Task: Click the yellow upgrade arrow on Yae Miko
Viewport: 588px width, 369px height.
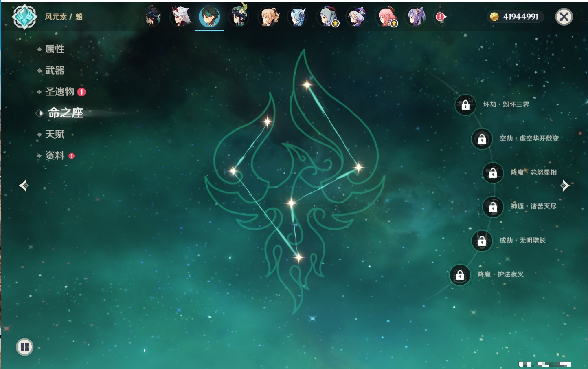Action: pyautogui.click(x=394, y=24)
